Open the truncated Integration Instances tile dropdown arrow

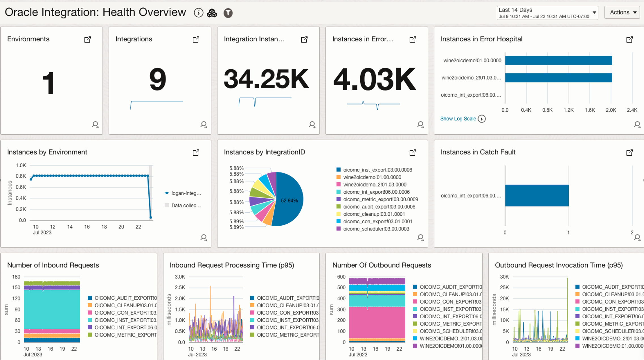(x=304, y=40)
